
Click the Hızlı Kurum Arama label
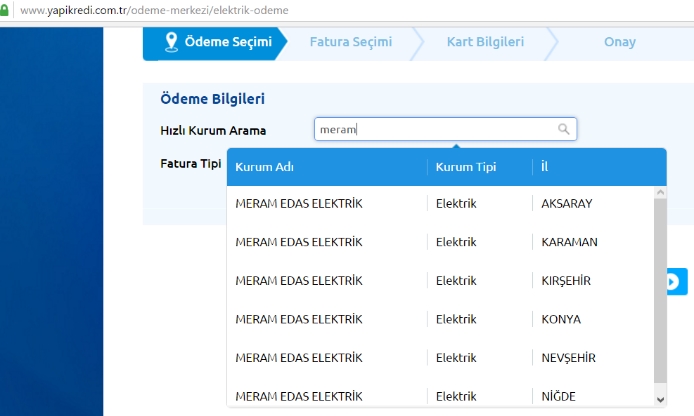tap(213, 131)
